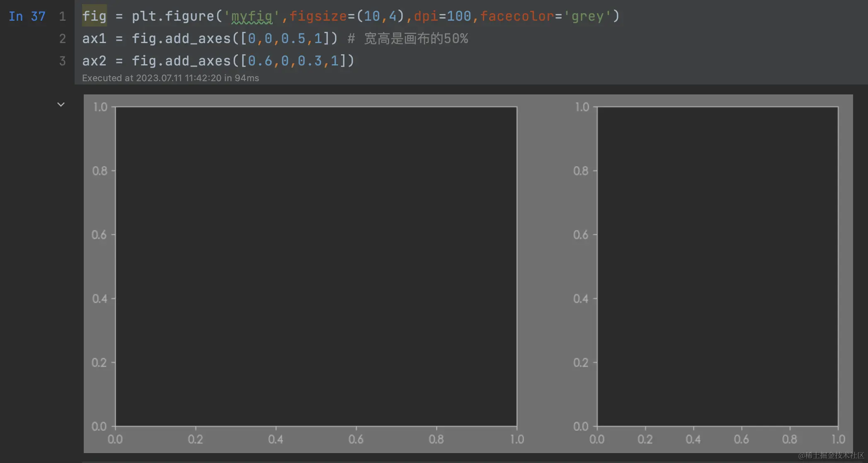Place cursor on ax1 variable

pos(94,39)
